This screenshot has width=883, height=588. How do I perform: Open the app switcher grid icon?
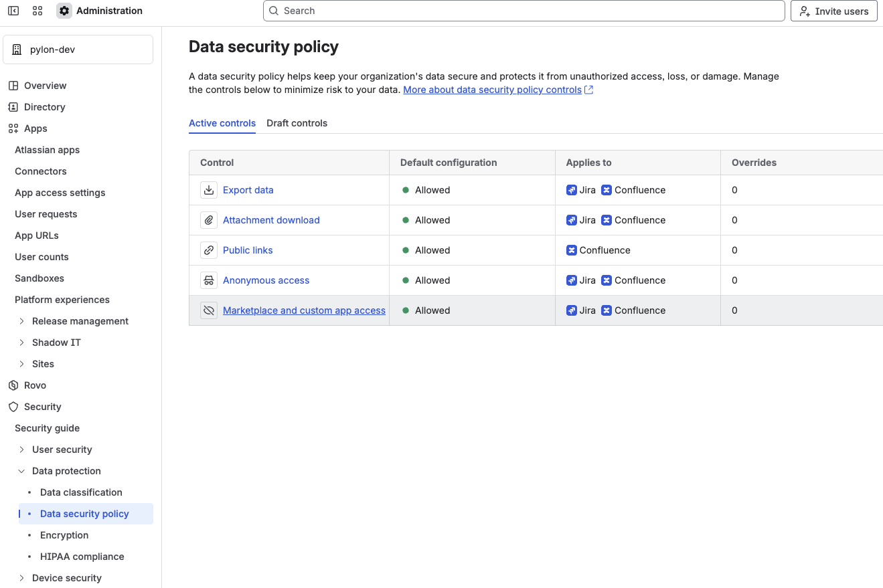click(37, 11)
